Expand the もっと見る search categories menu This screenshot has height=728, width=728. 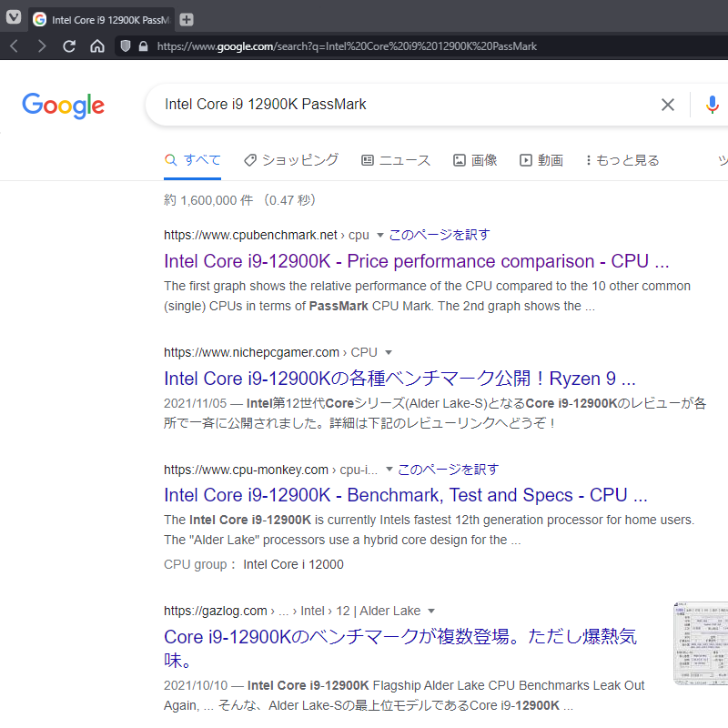click(x=622, y=159)
